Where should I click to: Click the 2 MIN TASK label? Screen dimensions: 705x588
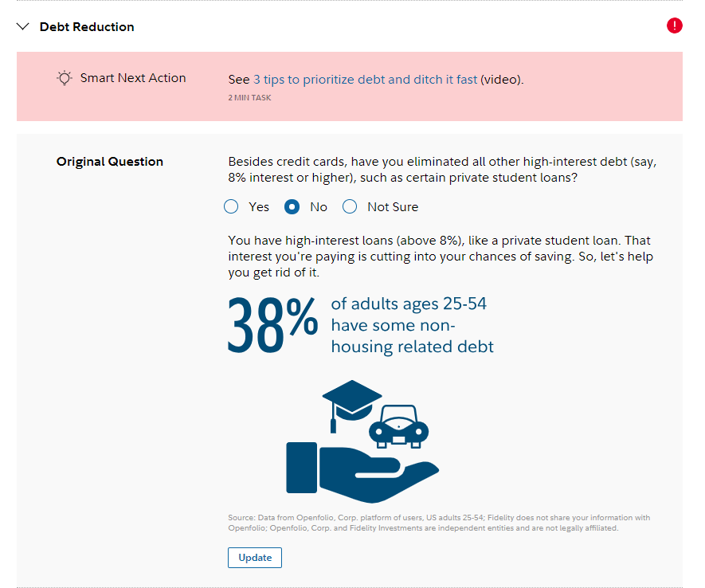tap(249, 98)
